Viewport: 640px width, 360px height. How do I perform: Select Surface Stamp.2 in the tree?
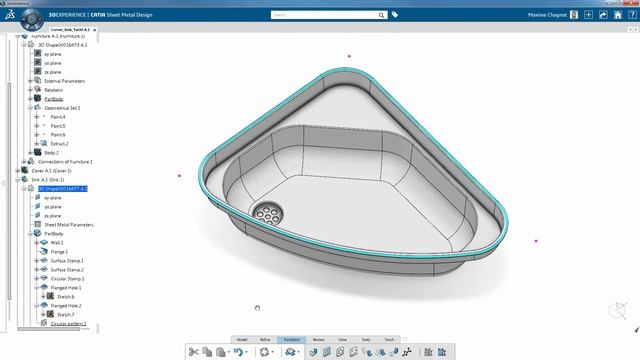67,269
